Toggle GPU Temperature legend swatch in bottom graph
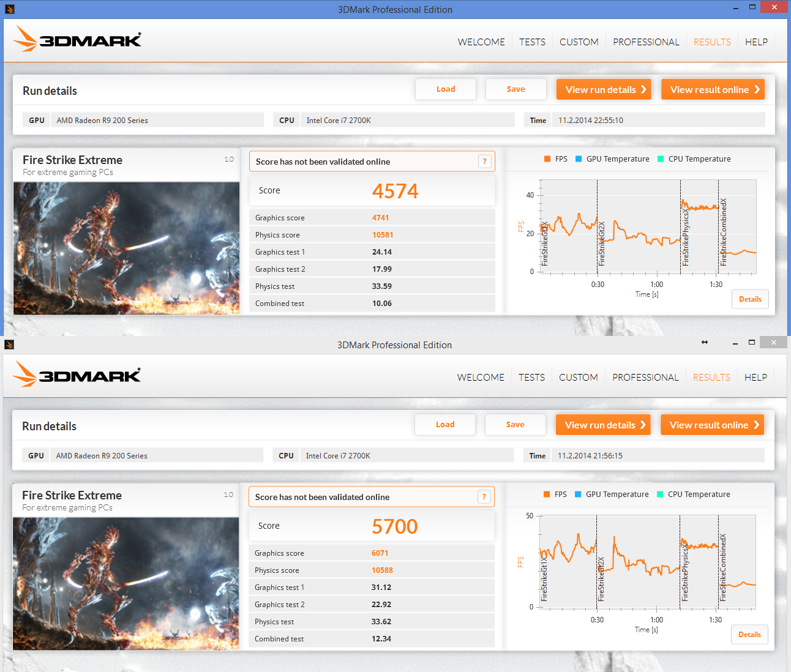 pyautogui.click(x=578, y=495)
